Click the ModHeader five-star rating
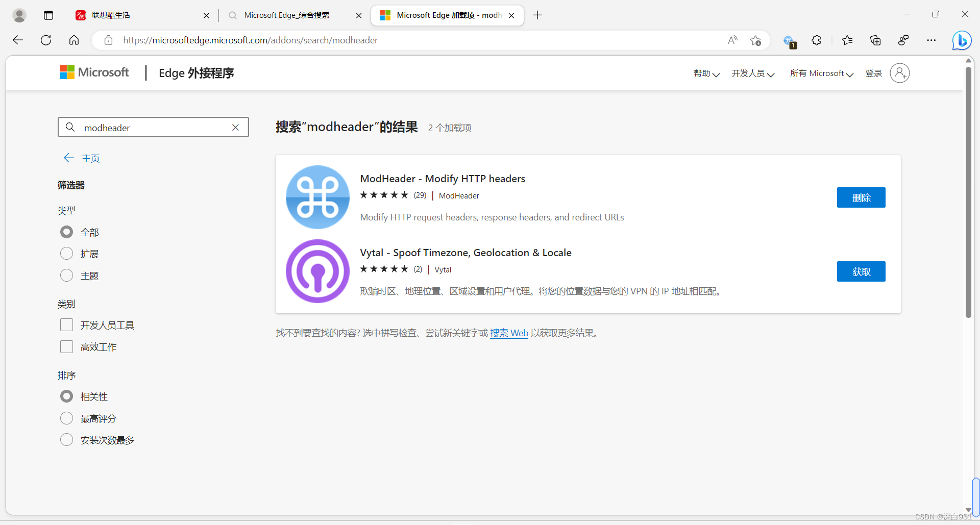 (384, 195)
